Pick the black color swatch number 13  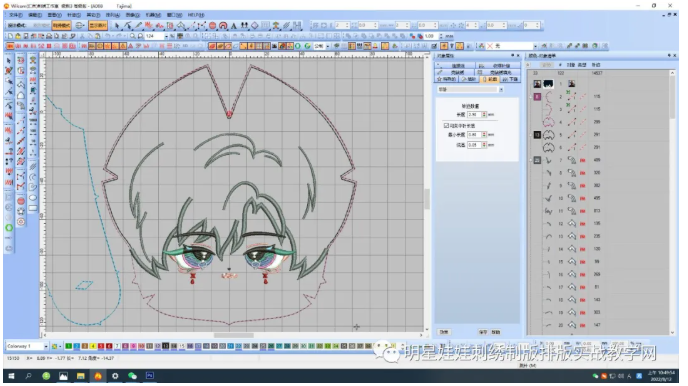[165, 347]
